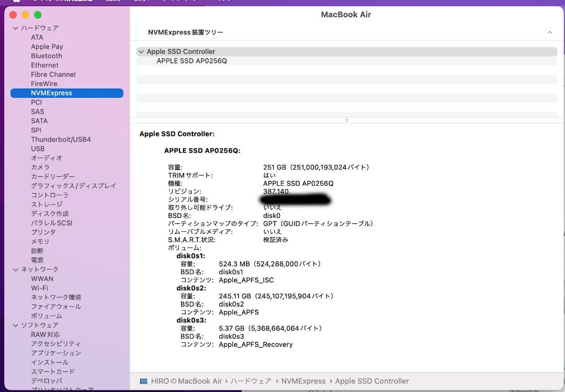Select 電源 in the hardware list
The height and width of the screenshot is (392, 565).
point(37,260)
